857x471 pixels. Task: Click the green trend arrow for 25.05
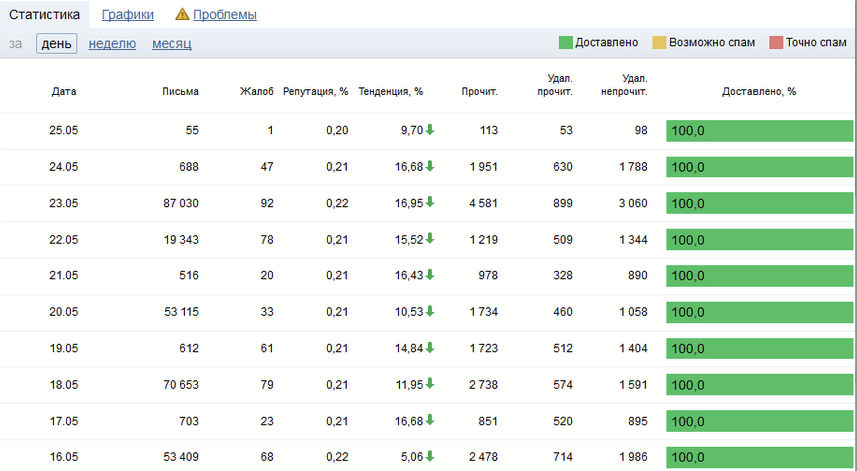430,130
